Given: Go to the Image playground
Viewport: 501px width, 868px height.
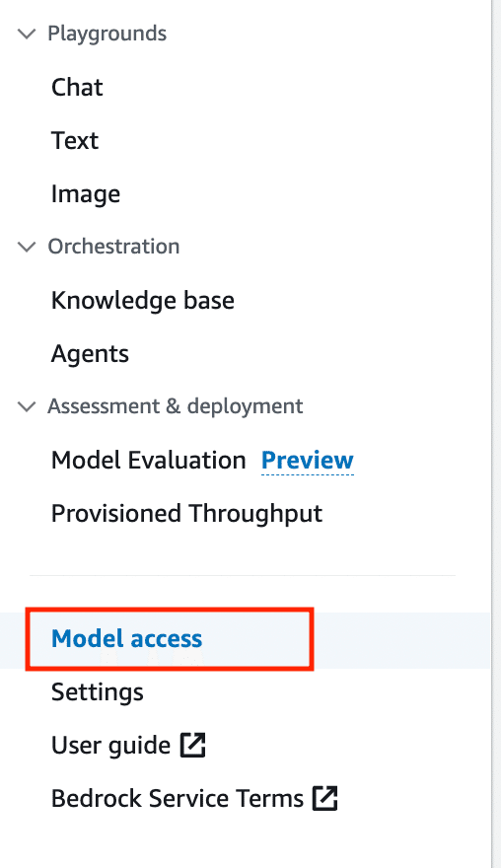Looking at the screenshot, I should point(86,194).
